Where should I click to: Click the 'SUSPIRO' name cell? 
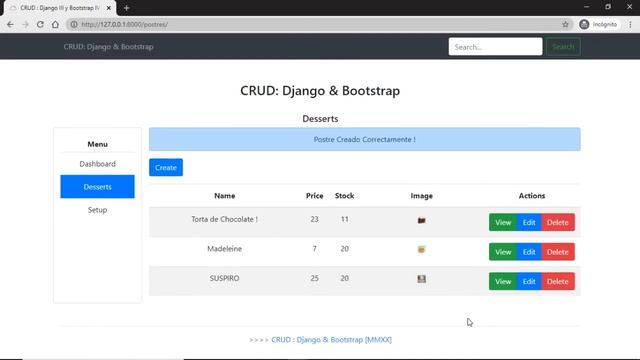coord(224,278)
